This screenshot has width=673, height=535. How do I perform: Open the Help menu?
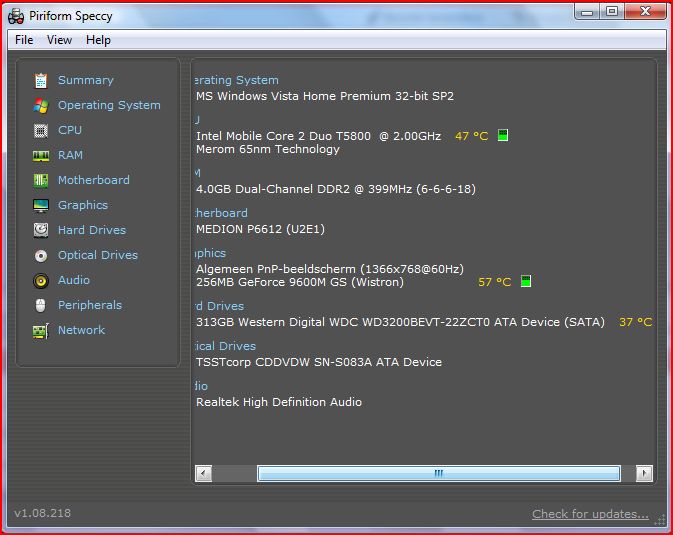click(x=98, y=40)
